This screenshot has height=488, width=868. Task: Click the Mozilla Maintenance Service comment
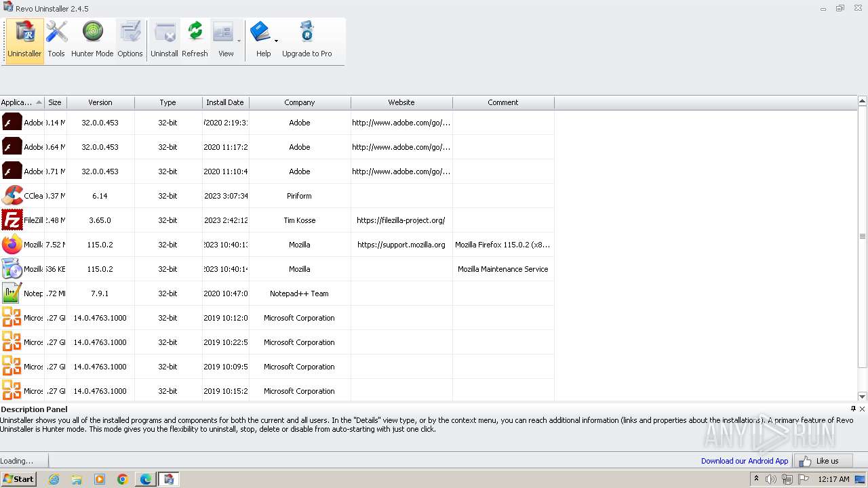pyautogui.click(x=503, y=269)
